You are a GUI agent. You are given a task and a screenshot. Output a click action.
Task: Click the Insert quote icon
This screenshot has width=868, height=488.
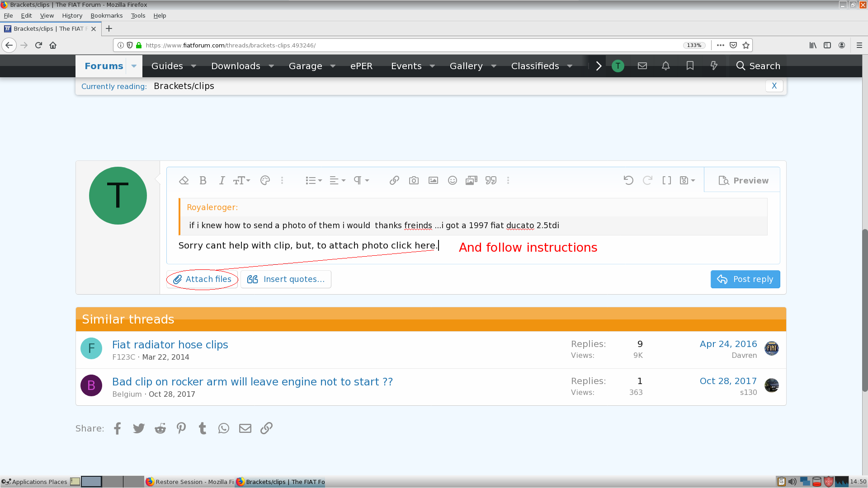pos(491,180)
